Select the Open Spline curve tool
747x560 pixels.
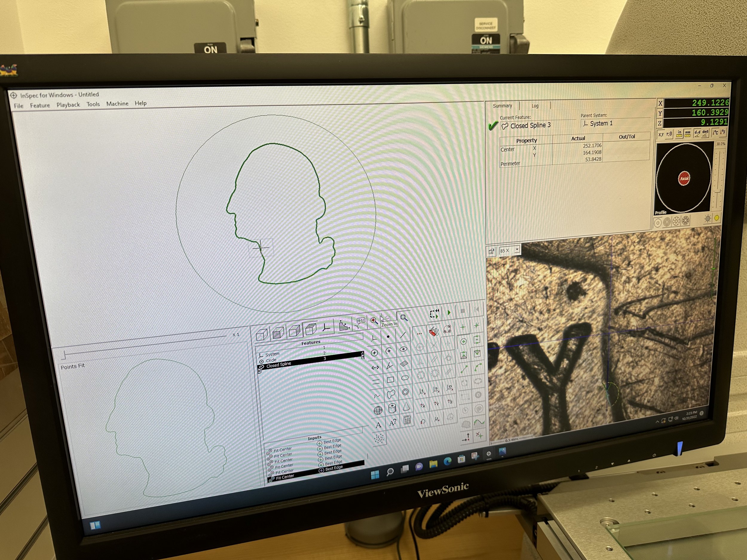376,396
